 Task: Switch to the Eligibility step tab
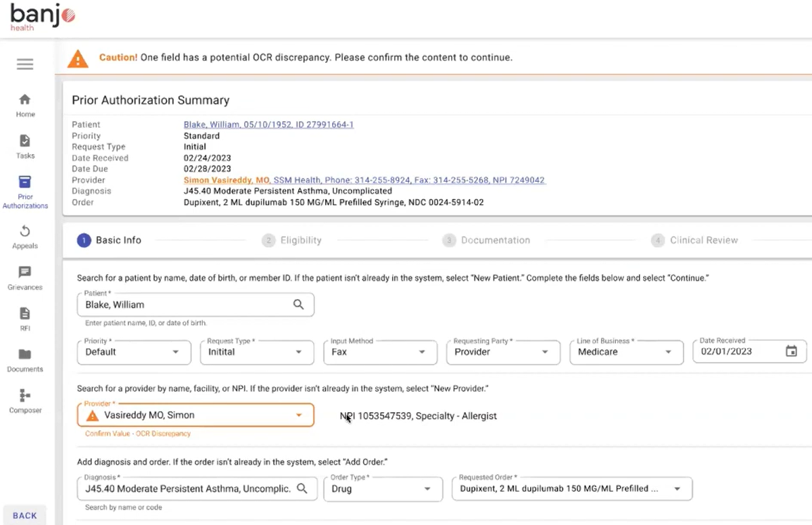(292, 240)
